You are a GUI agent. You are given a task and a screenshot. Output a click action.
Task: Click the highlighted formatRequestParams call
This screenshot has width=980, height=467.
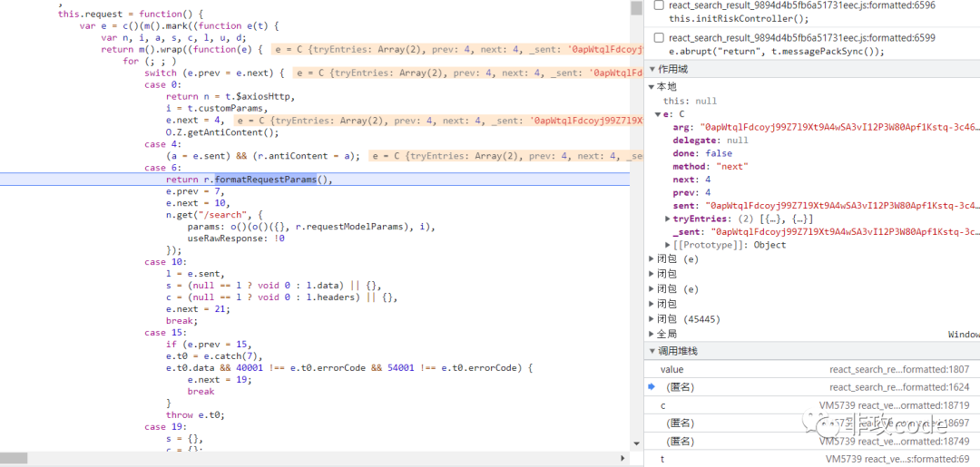click(266, 180)
